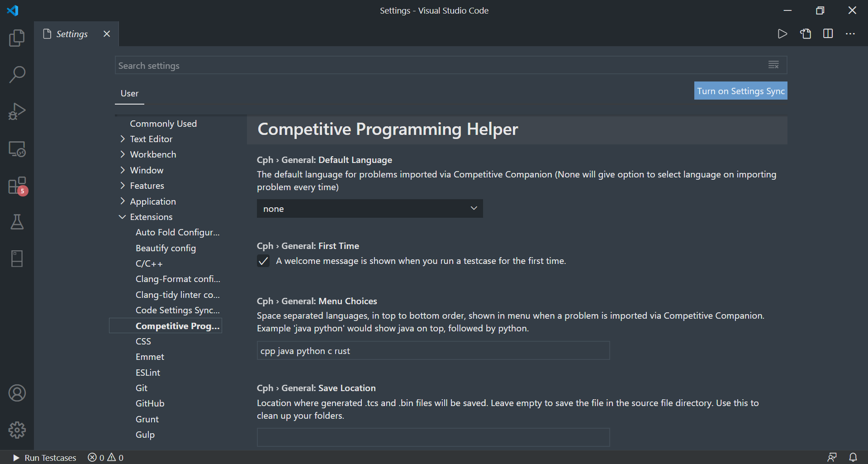Select GitHub extension settings
This screenshot has width=868, height=464.
click(150, 403)
